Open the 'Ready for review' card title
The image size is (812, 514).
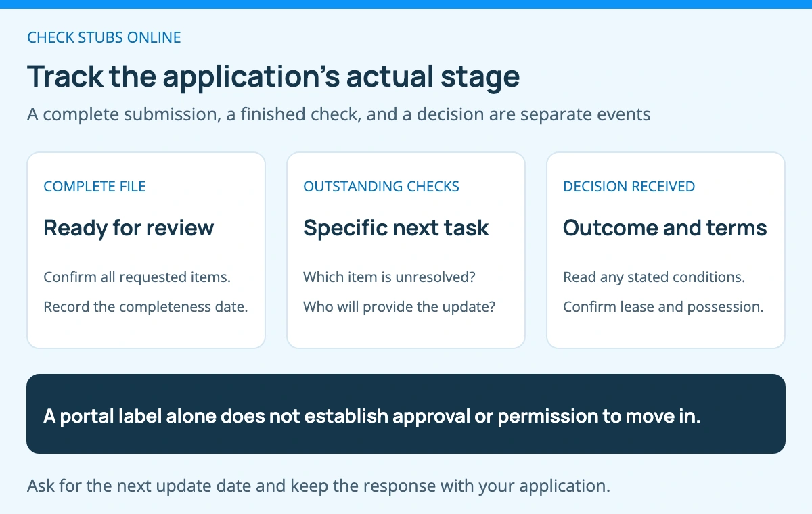tap(129, 228)
